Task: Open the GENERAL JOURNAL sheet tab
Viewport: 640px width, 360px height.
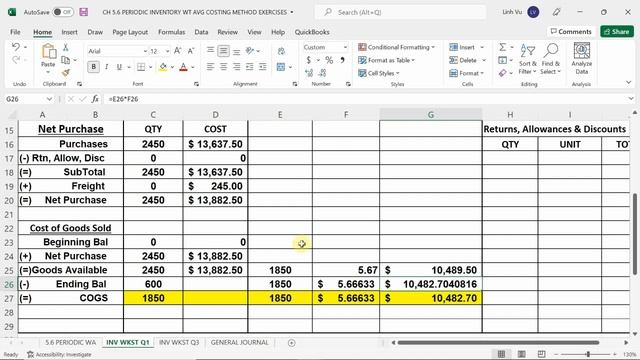Action: coord(240,342)
